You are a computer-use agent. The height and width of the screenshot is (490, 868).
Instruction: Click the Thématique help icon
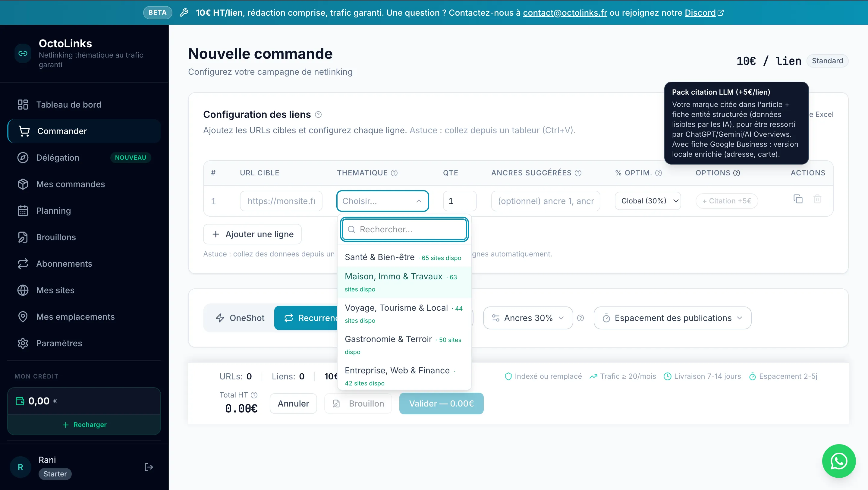(x=394, y=173)
